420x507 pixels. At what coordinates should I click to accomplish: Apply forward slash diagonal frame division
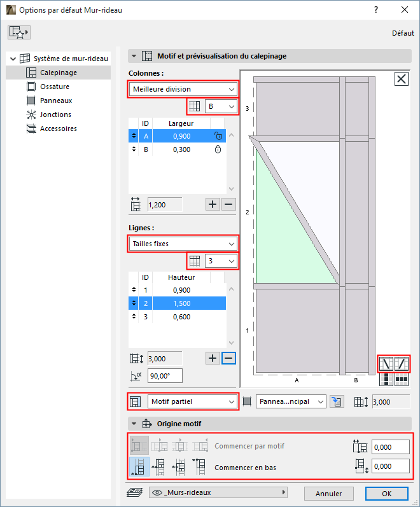[402, 364]
